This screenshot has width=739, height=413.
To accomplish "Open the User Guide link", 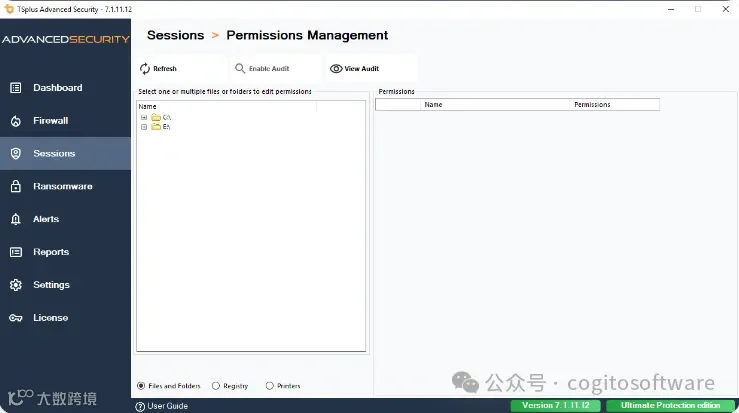I will [x=167, y=406].
